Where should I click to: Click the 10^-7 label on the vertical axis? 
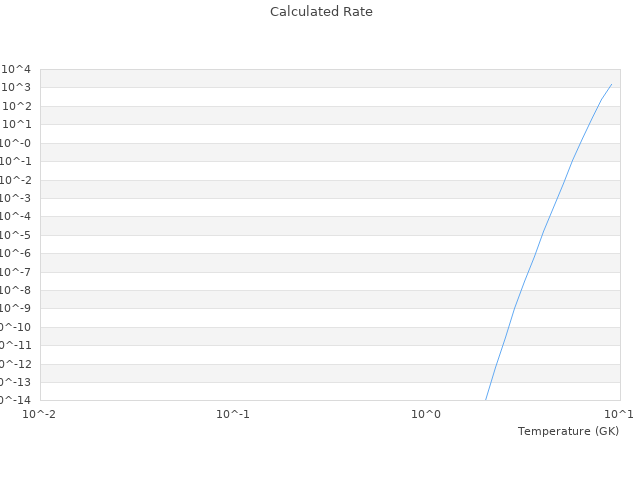15,272
